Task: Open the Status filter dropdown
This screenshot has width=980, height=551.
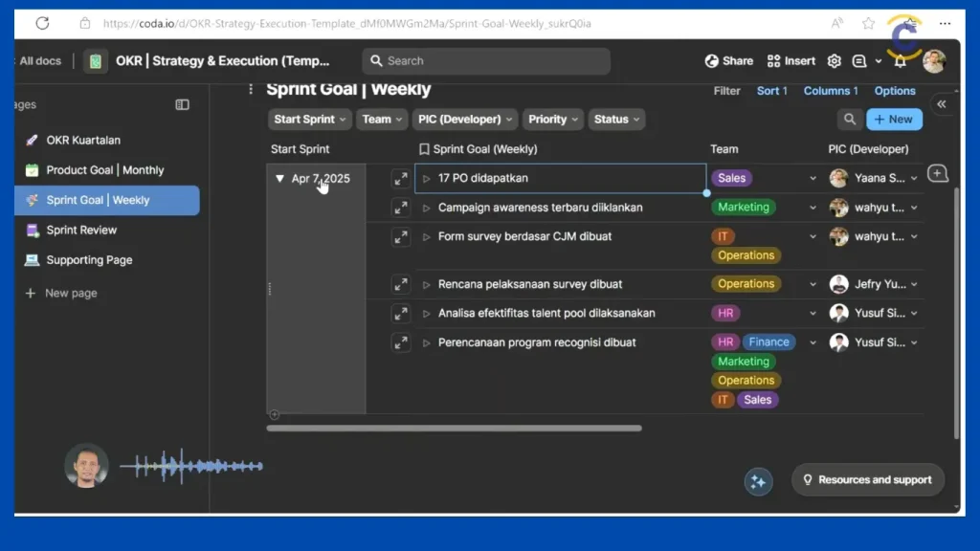Action: coord(616,120)
